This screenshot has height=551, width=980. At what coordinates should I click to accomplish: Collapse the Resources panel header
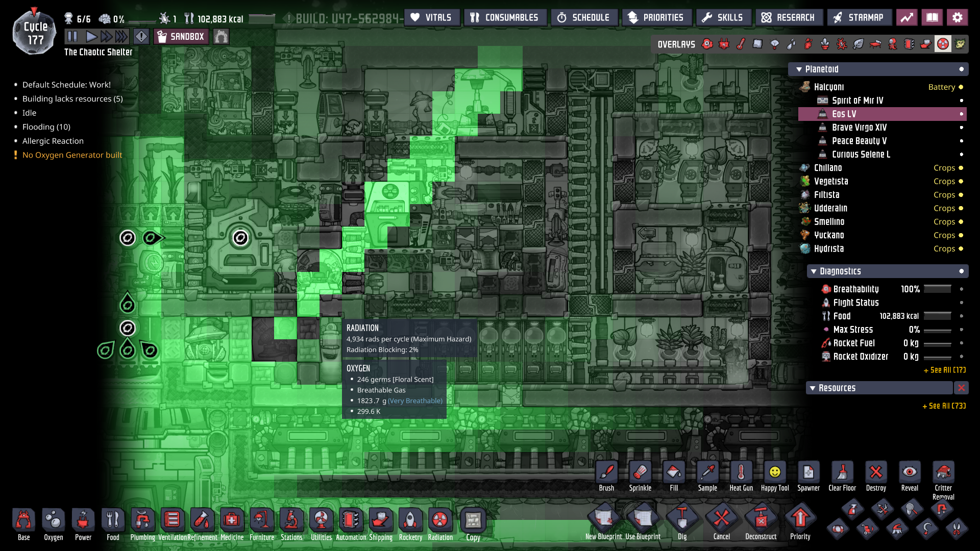(x=813, y=388)
